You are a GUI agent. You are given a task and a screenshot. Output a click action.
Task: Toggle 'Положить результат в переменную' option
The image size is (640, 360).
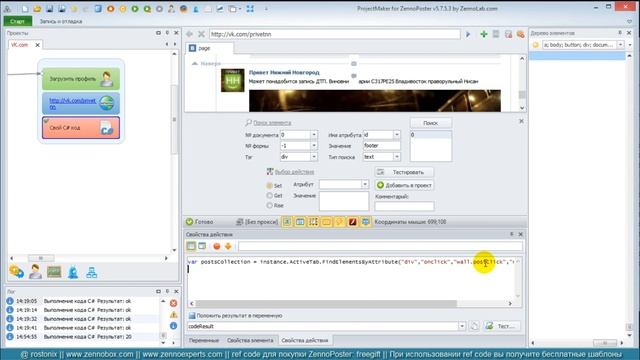pyautogui.click(x=236, y=316)
